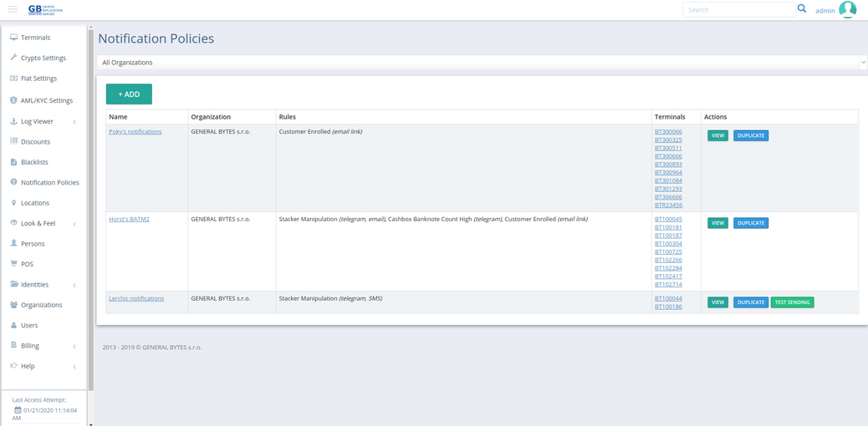
Task: Open the admin user avatar
Action: (x=847, y=10)
